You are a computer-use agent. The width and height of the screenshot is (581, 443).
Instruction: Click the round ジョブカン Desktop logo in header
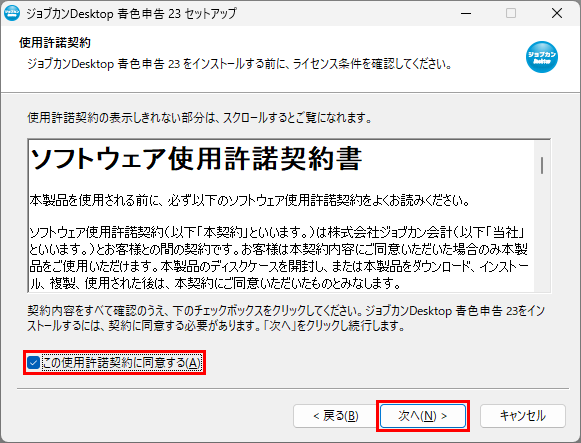click(x=541, y=57)
